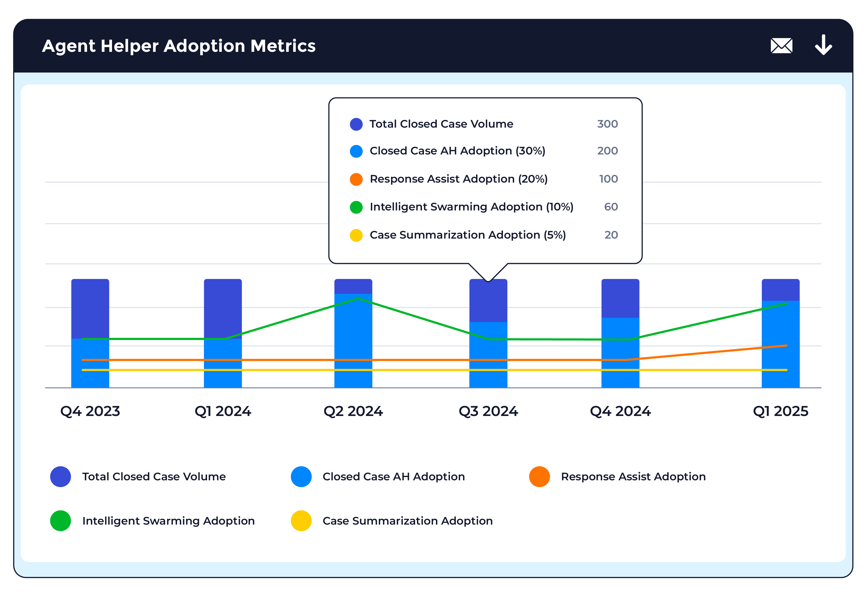Select the Q2 2024 bar
This screenshot has height=597, width=868.
tap(353, 333)
